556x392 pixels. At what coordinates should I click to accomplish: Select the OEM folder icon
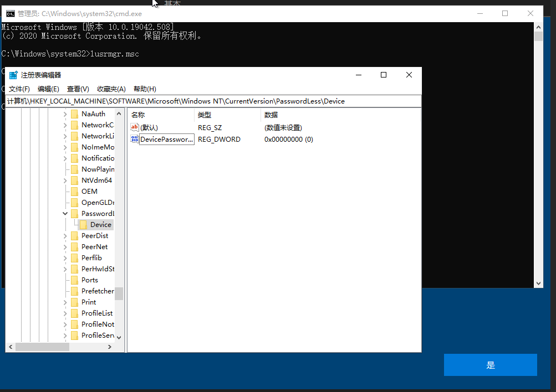point(74,192)
